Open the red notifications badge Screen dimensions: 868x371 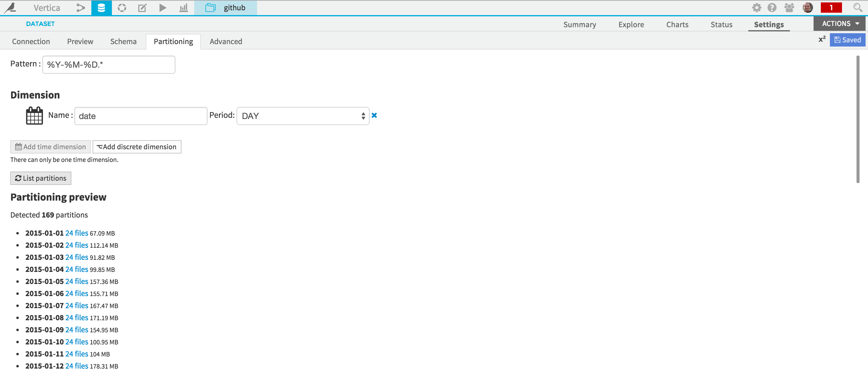click(x=831, y=8)
